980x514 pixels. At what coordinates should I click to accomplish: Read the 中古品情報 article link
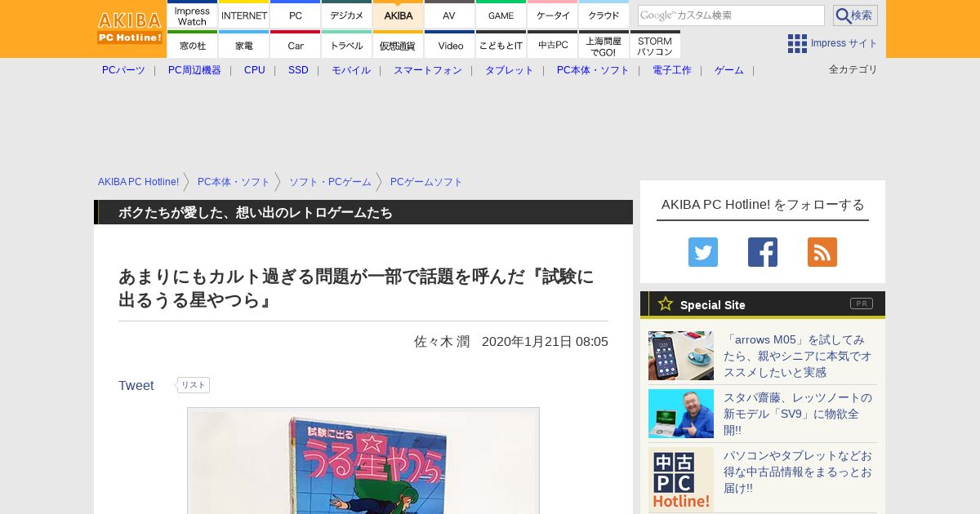coord(797,472)
